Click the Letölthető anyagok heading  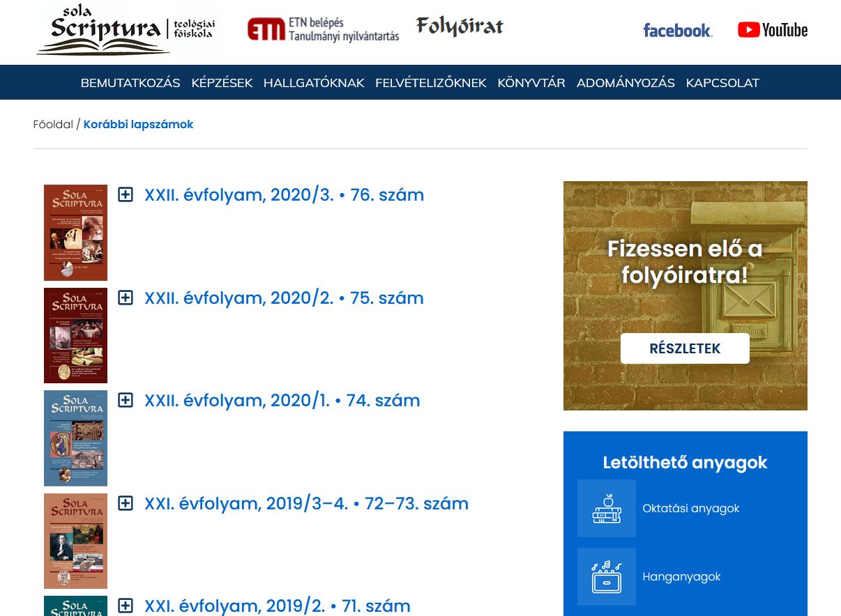[x=685, y=463]
